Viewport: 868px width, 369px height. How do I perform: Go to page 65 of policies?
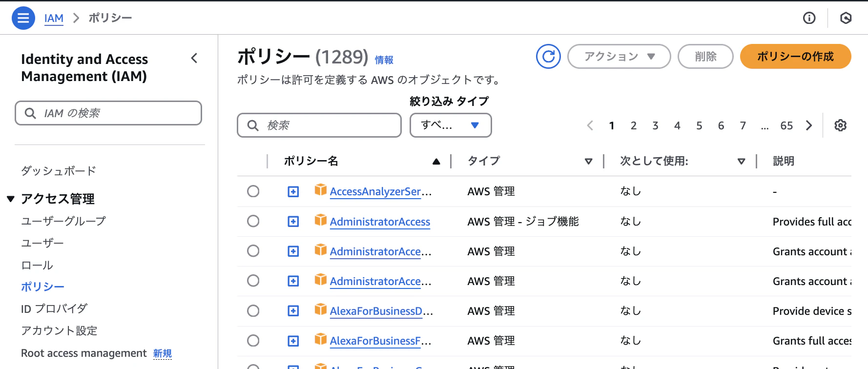coord(787,125)
